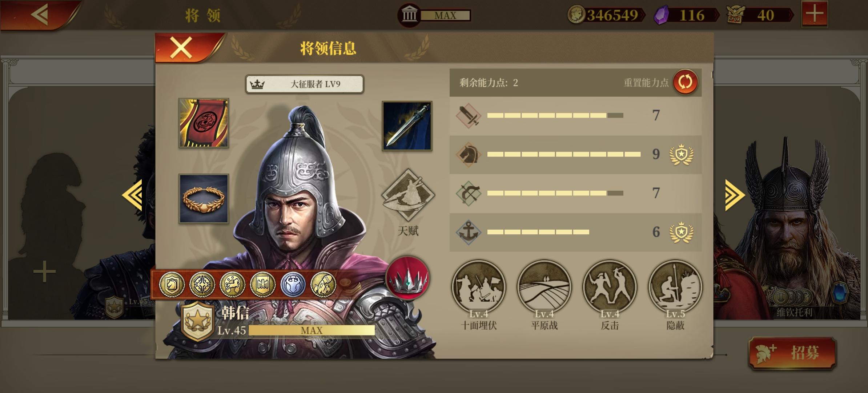Close the 将领信息 panel with X
The width and height of the screenshot is (868, 393).
pyautogui.click(x=181, y=48)
